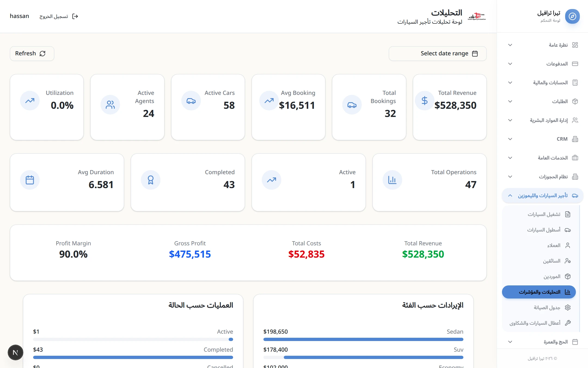
Task: Expand the الحج والعمرة section
Action: pyautogui.click(x=542, y=342)
